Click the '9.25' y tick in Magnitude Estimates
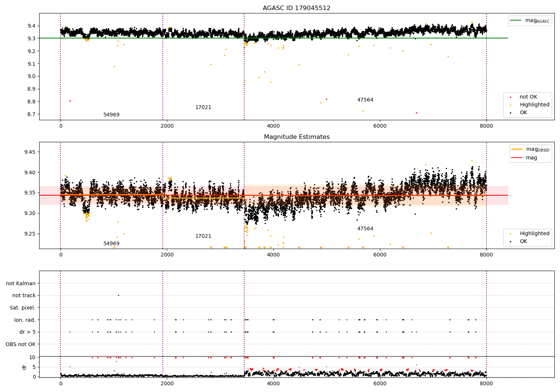Viewport: 560px width, 392px height. tap(30, 234)
